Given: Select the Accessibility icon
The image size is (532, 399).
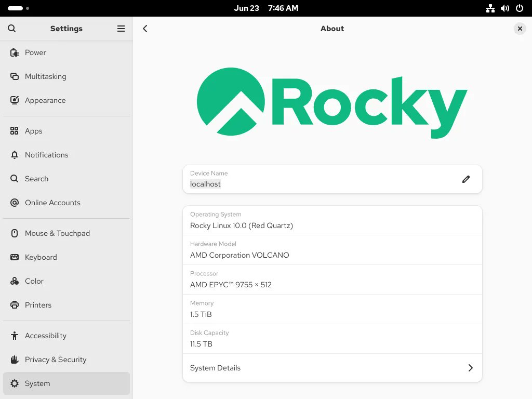Looking at the screenshot, I should (14, 336).
